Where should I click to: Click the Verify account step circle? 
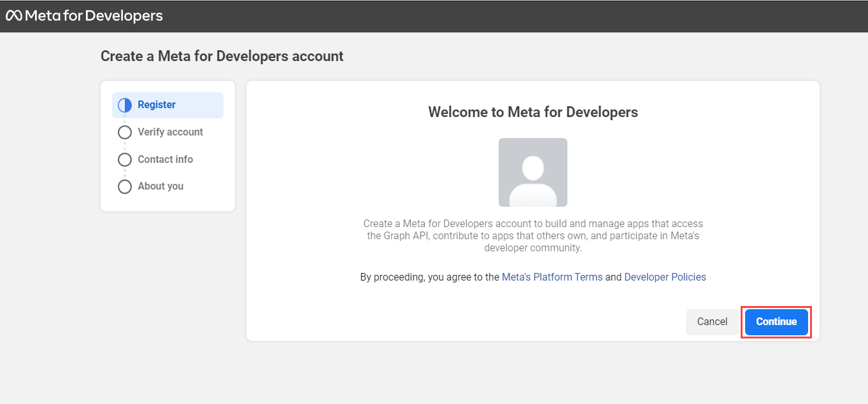[124, 132]
